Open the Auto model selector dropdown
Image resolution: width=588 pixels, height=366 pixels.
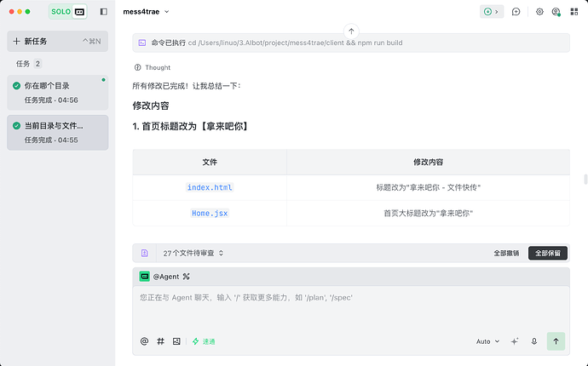point(487,341)
